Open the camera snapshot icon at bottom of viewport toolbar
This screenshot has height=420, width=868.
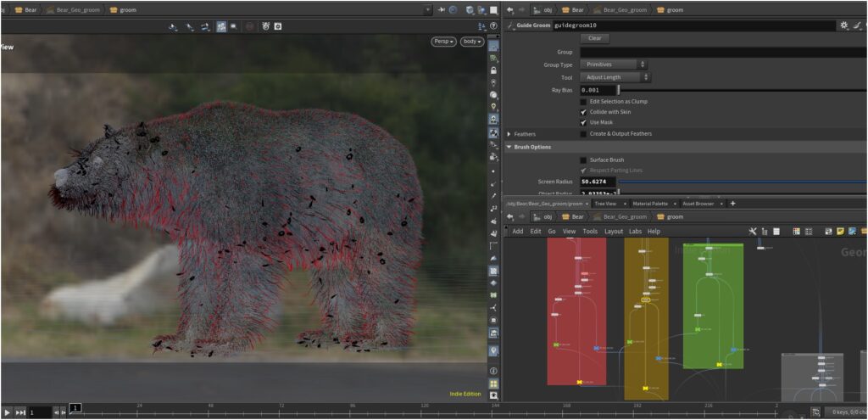[494, 395]
